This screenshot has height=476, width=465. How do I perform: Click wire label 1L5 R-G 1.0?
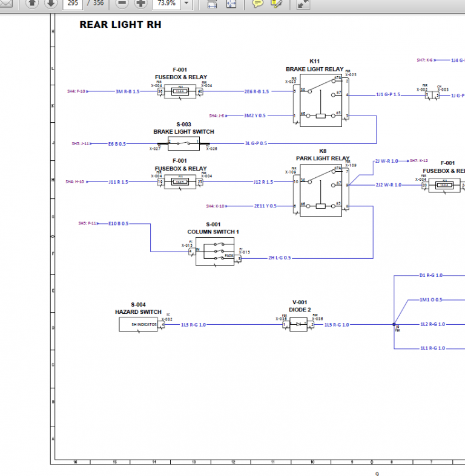point(337,325)
